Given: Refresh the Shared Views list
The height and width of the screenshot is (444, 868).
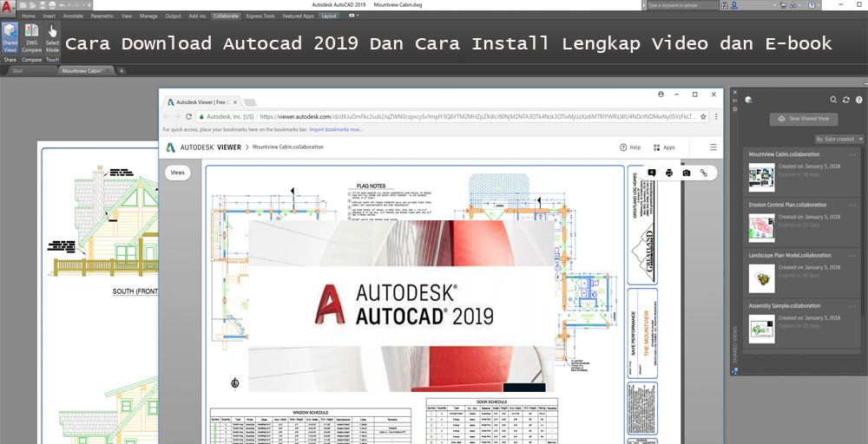Looking at the screenshot, I should (x=845, y=100).
